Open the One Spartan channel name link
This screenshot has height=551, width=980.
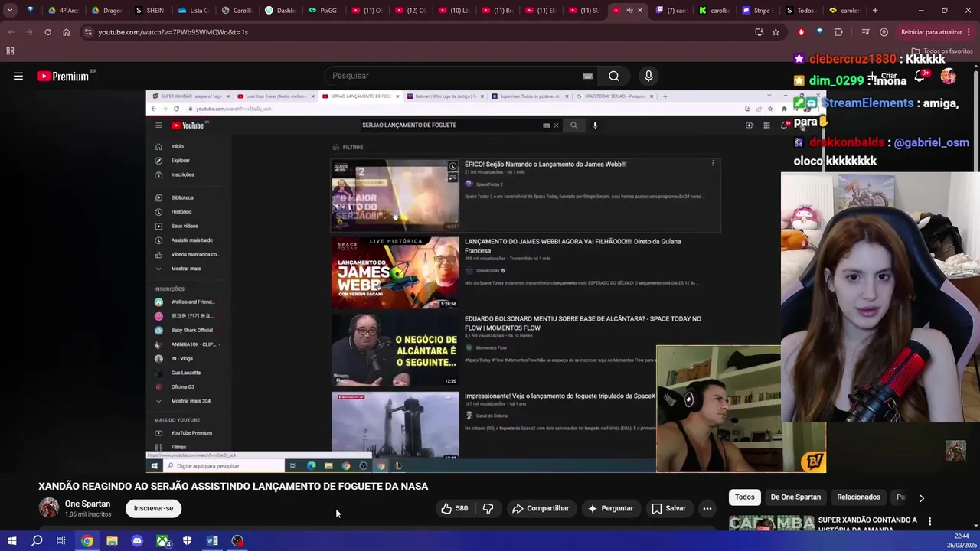pos(87,504)
